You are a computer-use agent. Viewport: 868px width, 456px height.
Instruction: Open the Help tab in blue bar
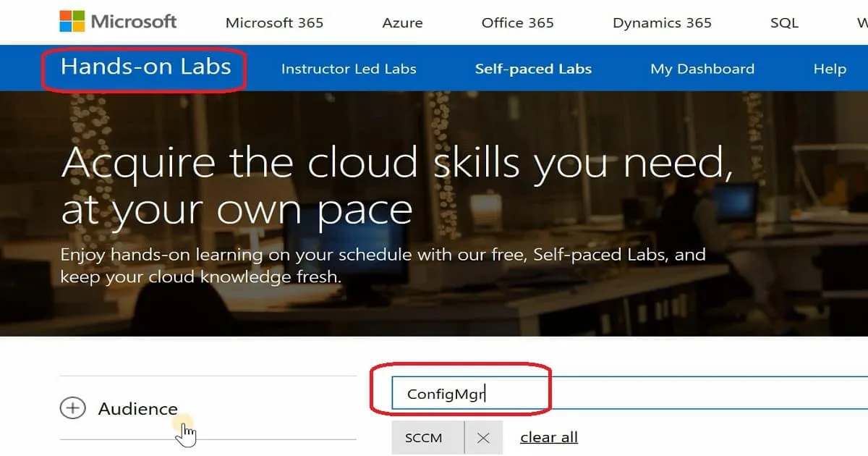(830, 69)
